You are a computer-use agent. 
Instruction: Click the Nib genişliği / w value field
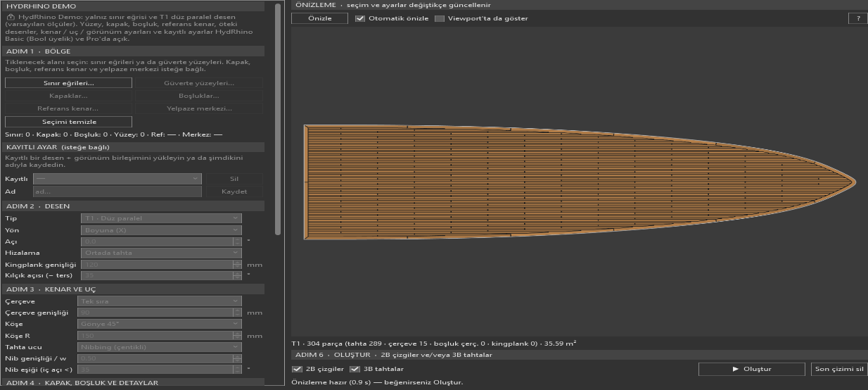coord(156,358)
